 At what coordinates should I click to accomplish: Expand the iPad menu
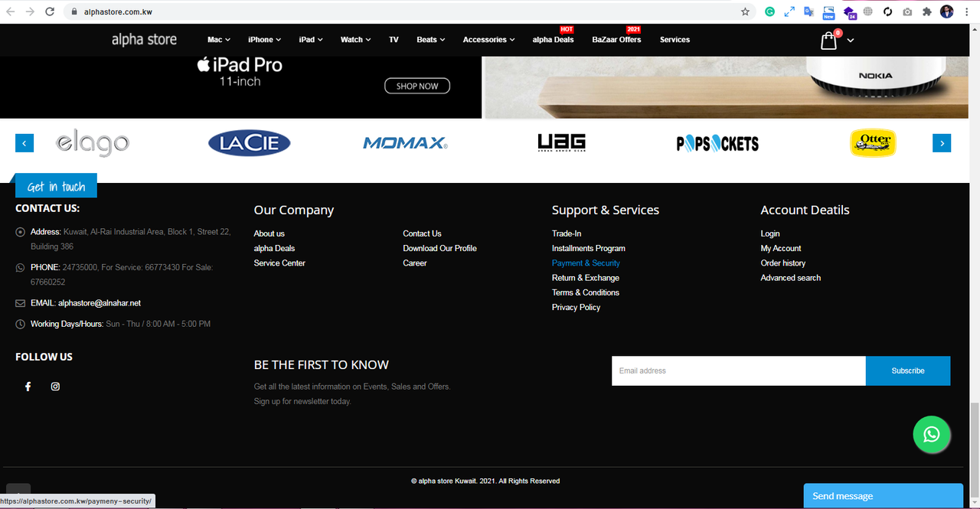click(x=311, y=40)
